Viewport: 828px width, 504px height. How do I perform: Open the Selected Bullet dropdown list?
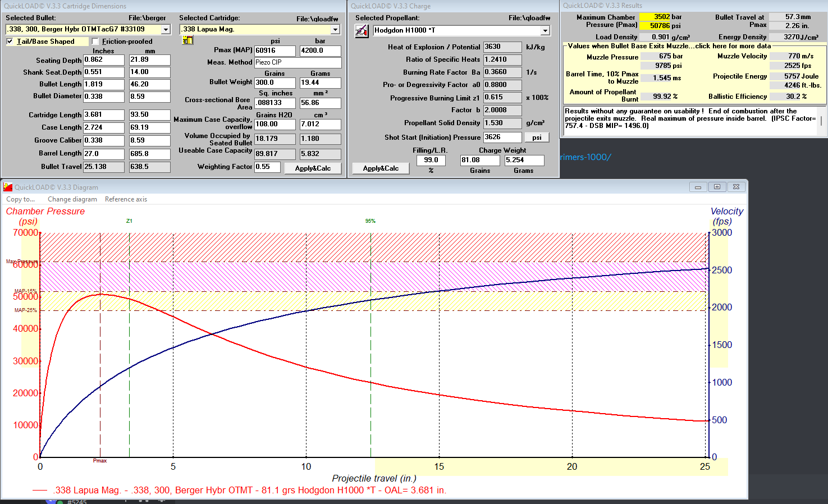tap(166, 29)
